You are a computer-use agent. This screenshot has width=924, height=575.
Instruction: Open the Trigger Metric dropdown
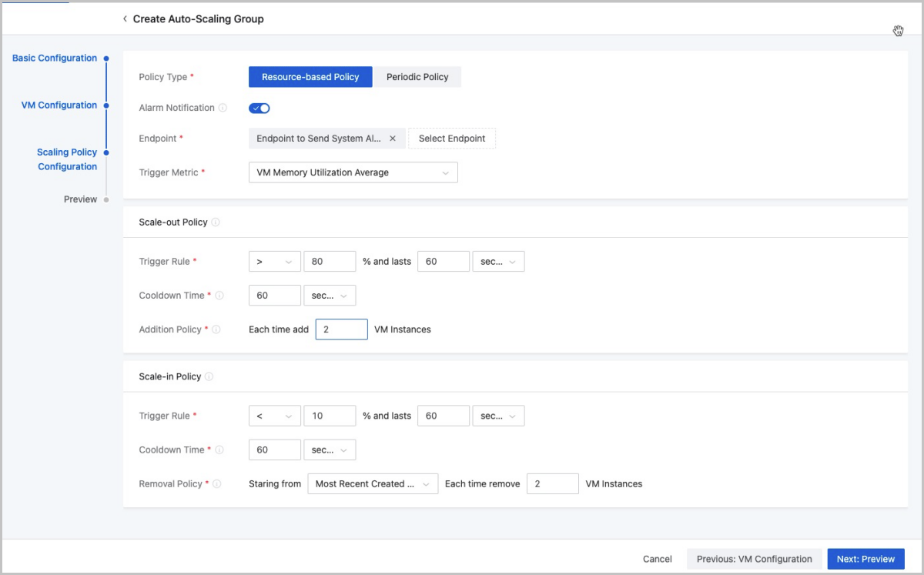coord(353,172)
